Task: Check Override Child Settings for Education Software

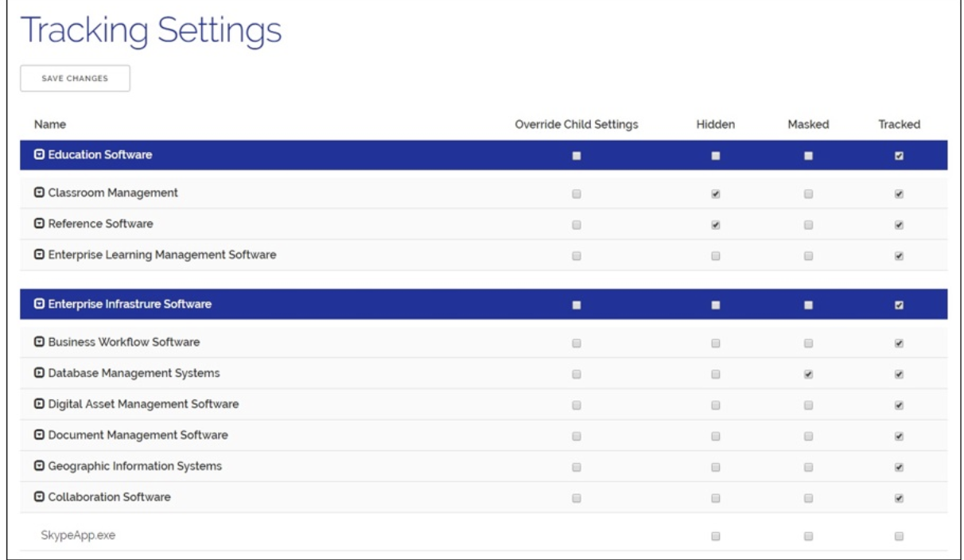Action: 577,156
